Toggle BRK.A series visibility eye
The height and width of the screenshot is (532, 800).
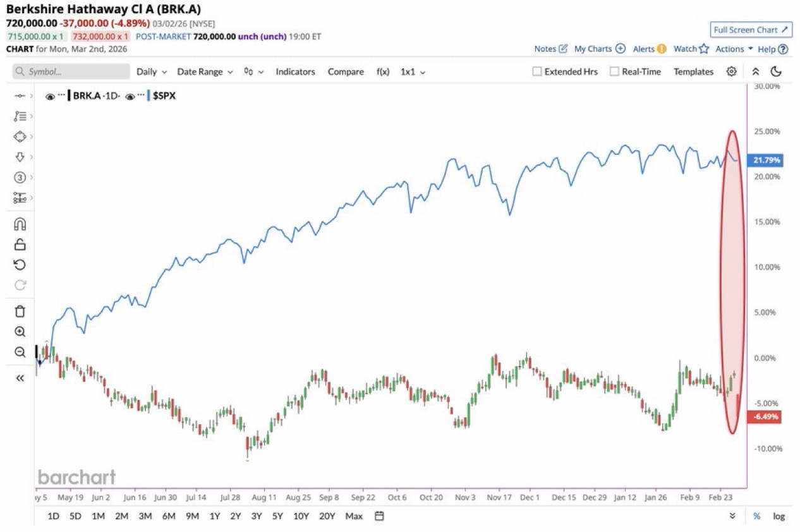(x=50, y=97)
